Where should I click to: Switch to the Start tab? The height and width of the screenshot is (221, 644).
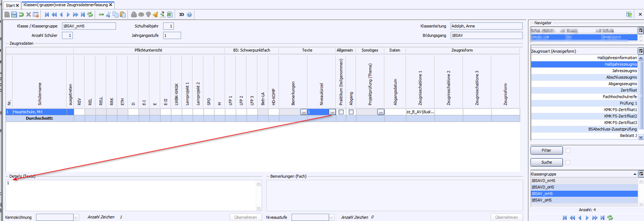[10, 5]
